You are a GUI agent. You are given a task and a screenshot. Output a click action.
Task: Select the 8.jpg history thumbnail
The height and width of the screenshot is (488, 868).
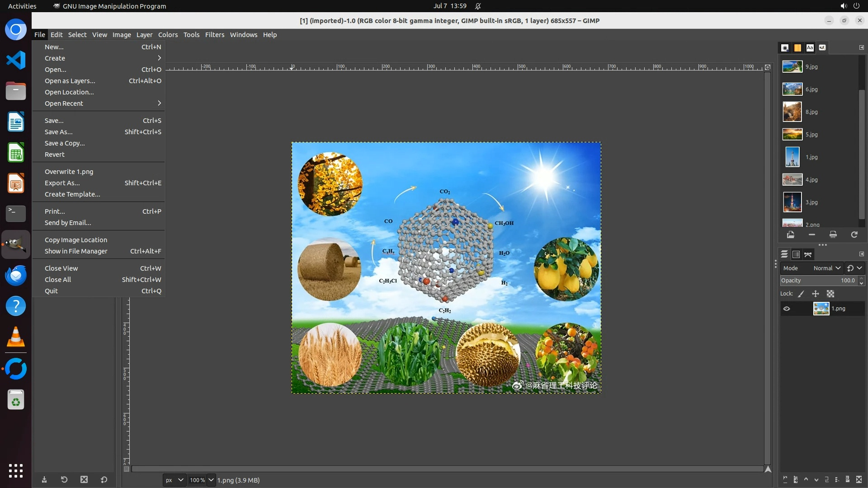click(792, 112)
